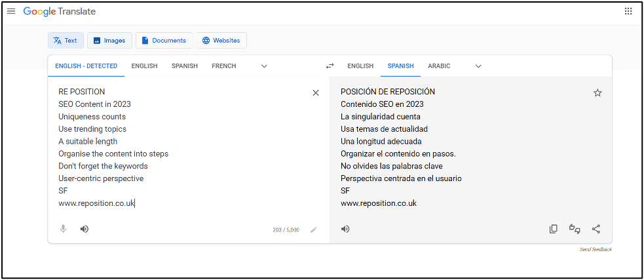
Task: Share the translation
Action: [x=596, y=229]
